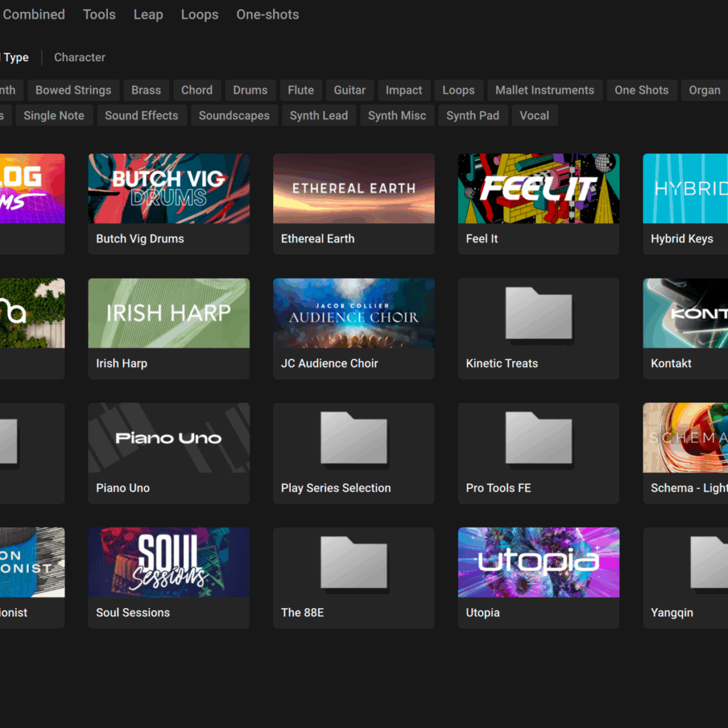
Task: Click the Kontakt title text
Action: [x=671, y=363]
